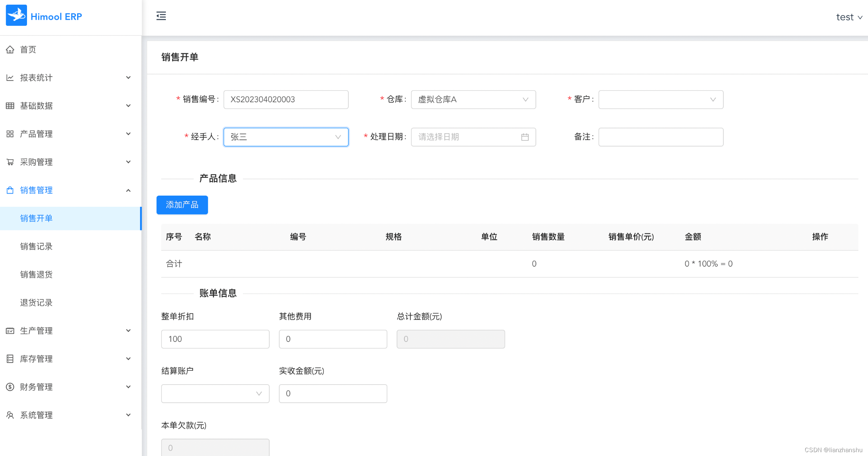Collapse the 销售管理 menu chevron
The width and height of the screenshot is (868, 456).
point(128,190)
